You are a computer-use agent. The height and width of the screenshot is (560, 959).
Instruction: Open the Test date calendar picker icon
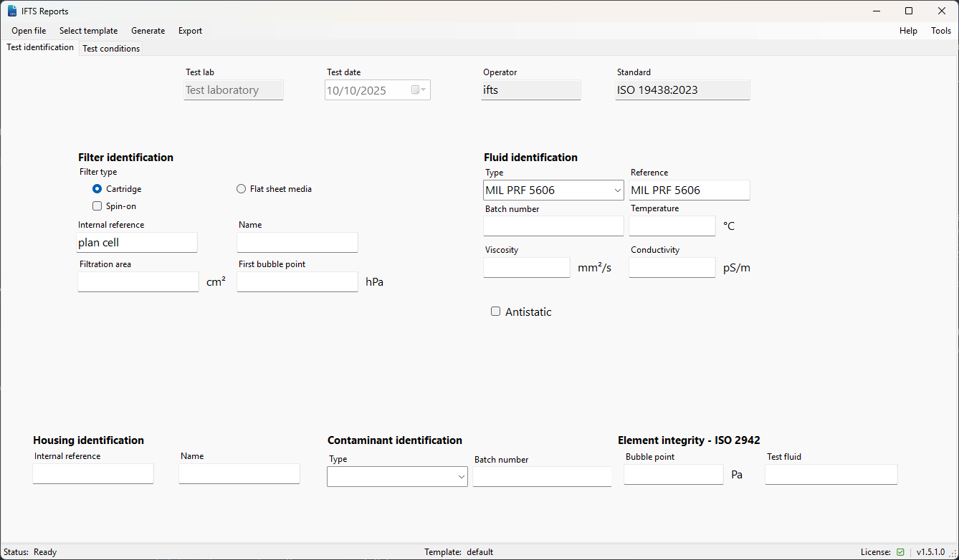(418, 90)
